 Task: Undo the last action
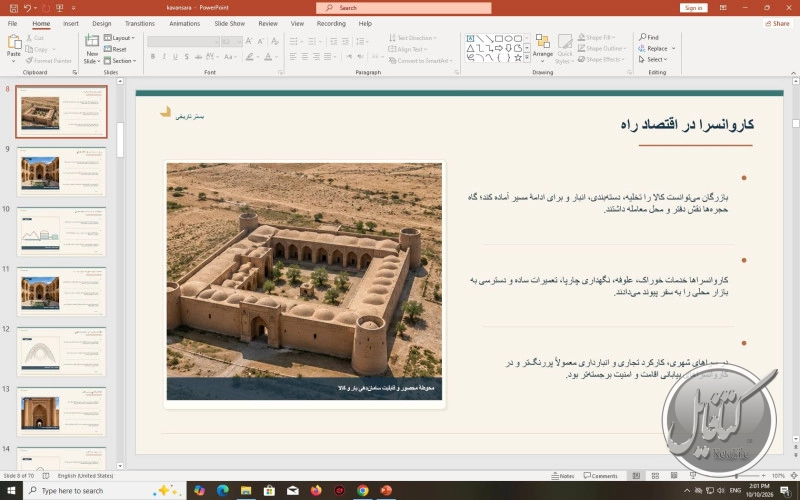pos(28,8)
